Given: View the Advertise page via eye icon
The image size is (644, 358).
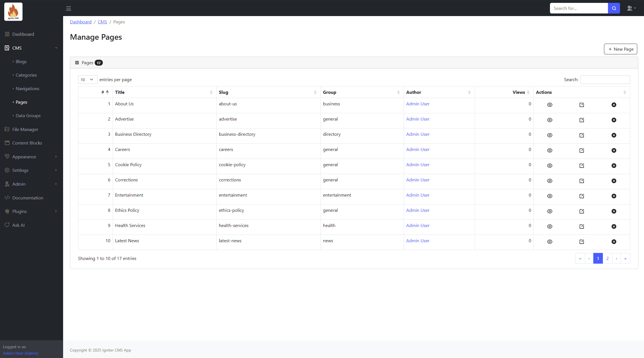Looking at the screenshot, I should point(550,120).
